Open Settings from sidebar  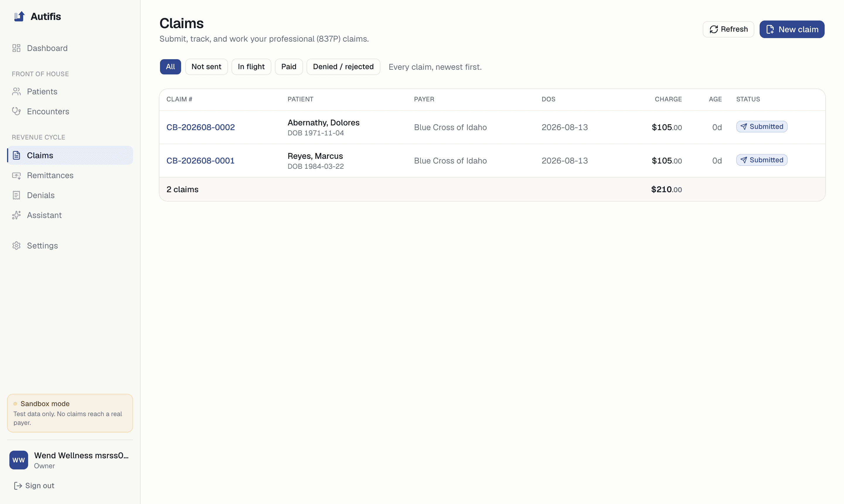70,246
